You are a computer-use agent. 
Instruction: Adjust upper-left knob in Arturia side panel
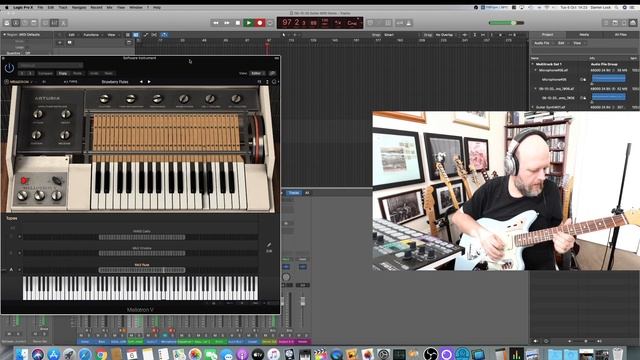coord(38,114)
